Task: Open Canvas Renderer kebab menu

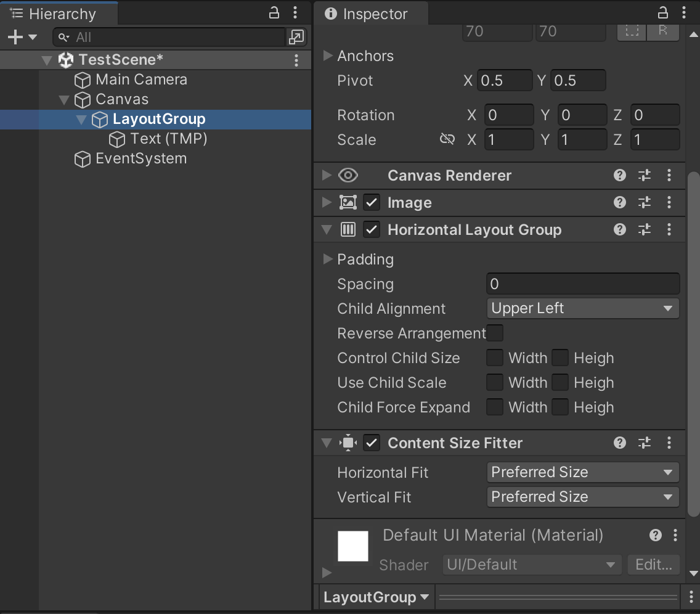Action: point(669,175)
